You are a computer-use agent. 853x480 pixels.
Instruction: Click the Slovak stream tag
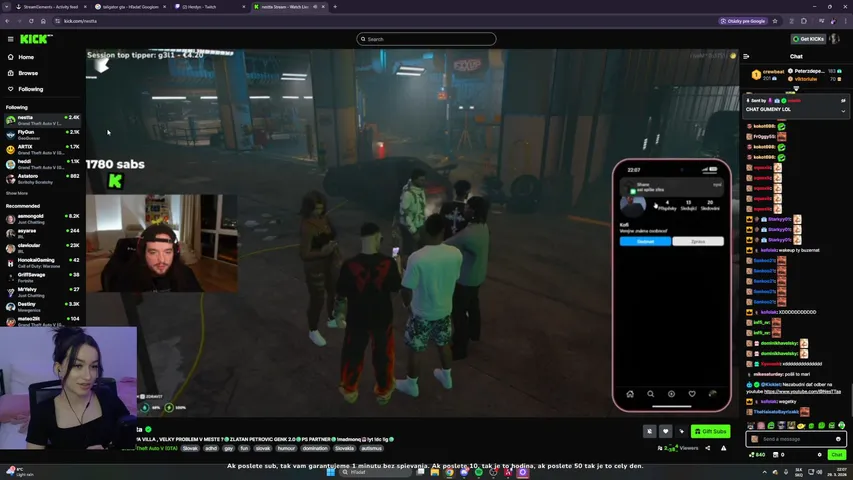pos(190,448)
